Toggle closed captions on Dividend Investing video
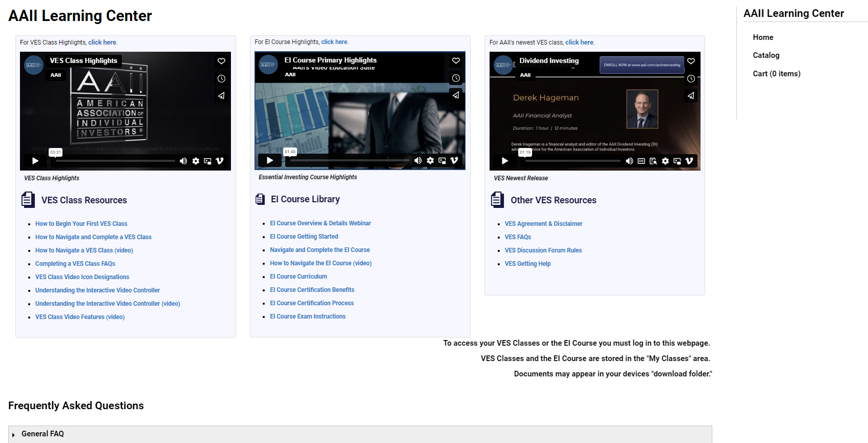 point(641,161)
